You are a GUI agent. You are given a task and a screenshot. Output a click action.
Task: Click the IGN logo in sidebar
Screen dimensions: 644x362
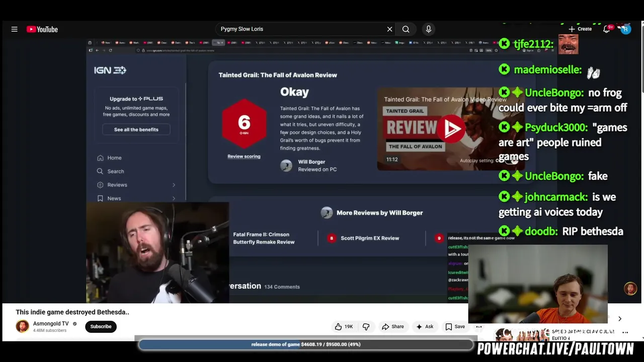(x=110, y=70)
